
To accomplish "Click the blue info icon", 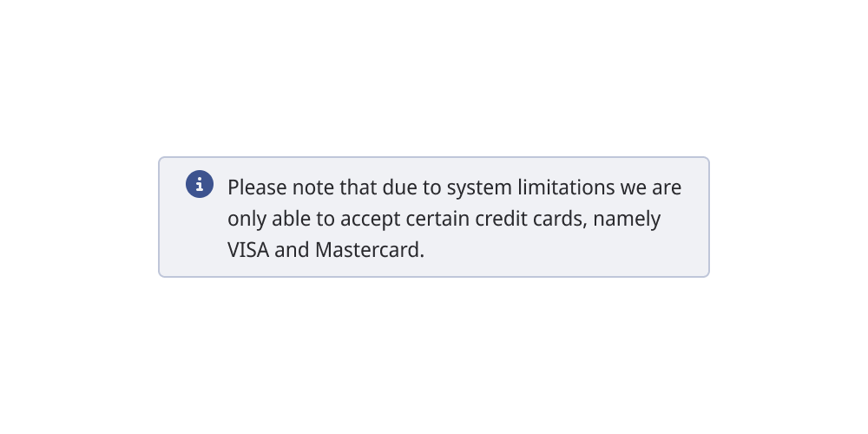I will (200, 184).
